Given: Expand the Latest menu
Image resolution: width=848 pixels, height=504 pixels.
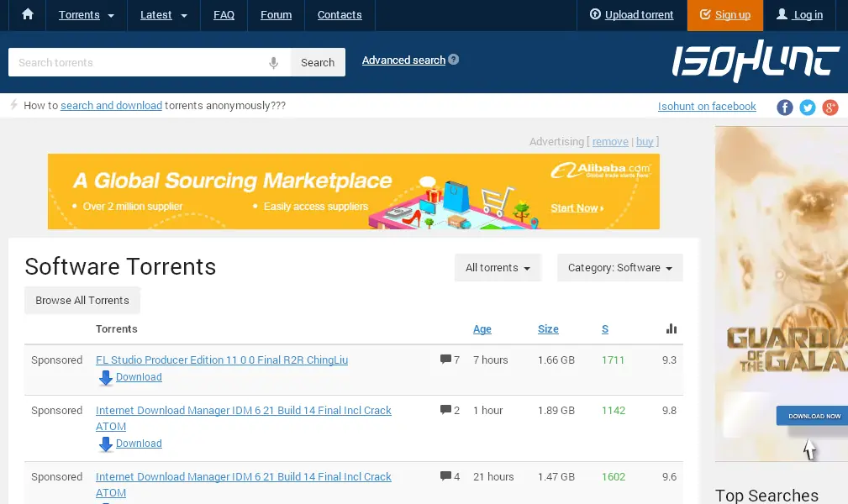Looking at the screenshot, I should click(164, 15).
